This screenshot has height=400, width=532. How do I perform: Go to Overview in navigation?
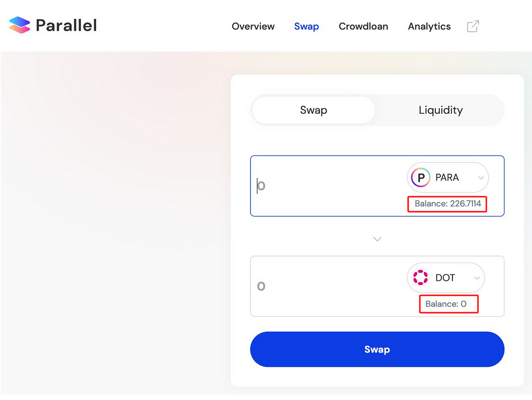[253, 26]
